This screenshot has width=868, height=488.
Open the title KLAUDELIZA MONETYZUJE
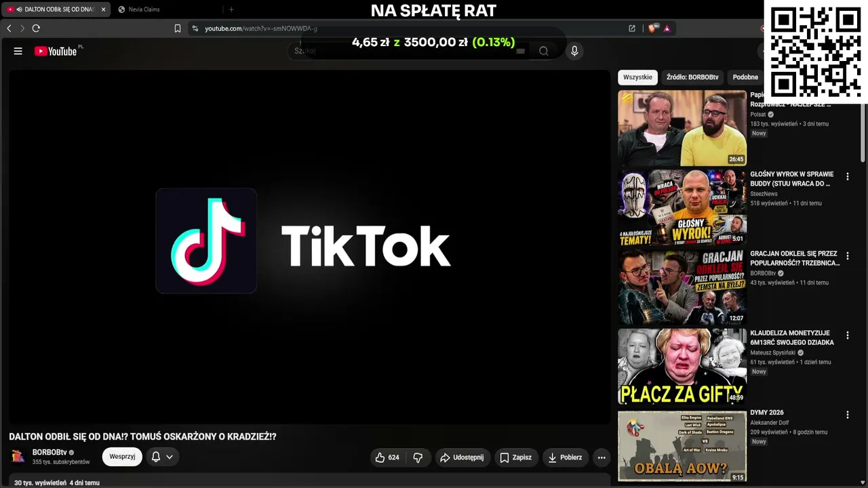792,338
